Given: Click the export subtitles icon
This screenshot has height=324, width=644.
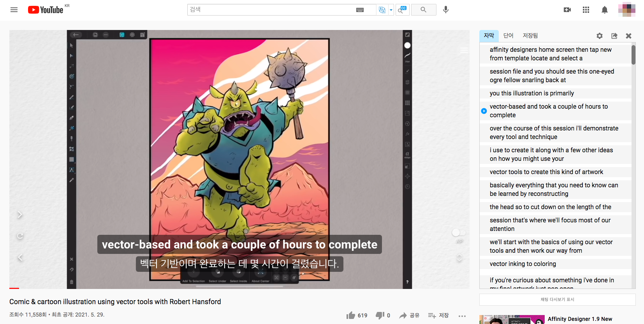Looking at the screenshot, I should [x=614, y=36].
